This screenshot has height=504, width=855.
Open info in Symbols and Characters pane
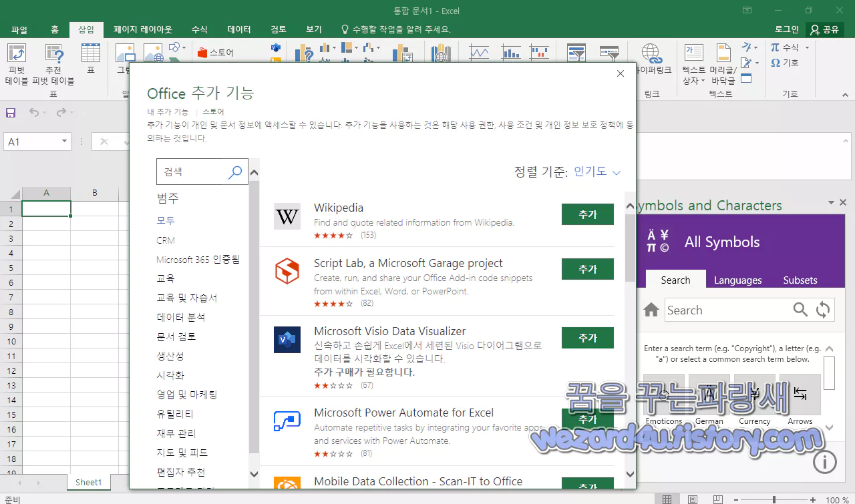825,461
